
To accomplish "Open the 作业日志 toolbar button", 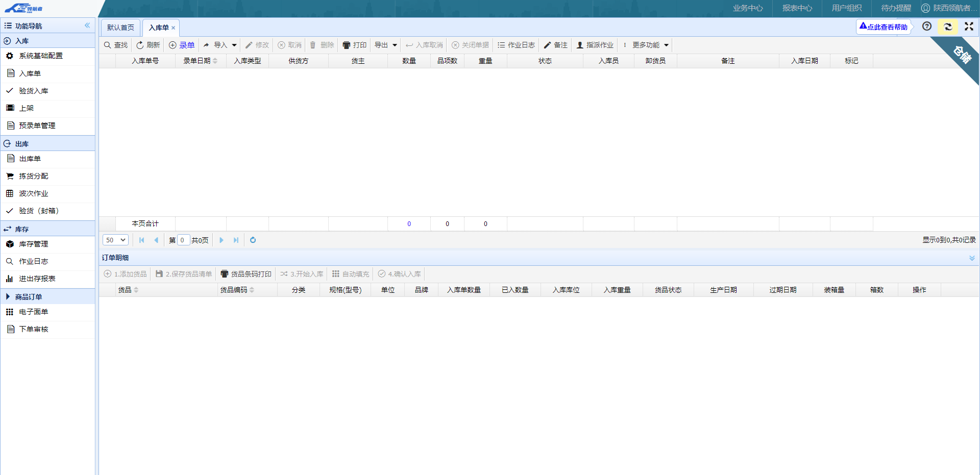I will pyautogui.click(x=517, y=45).
